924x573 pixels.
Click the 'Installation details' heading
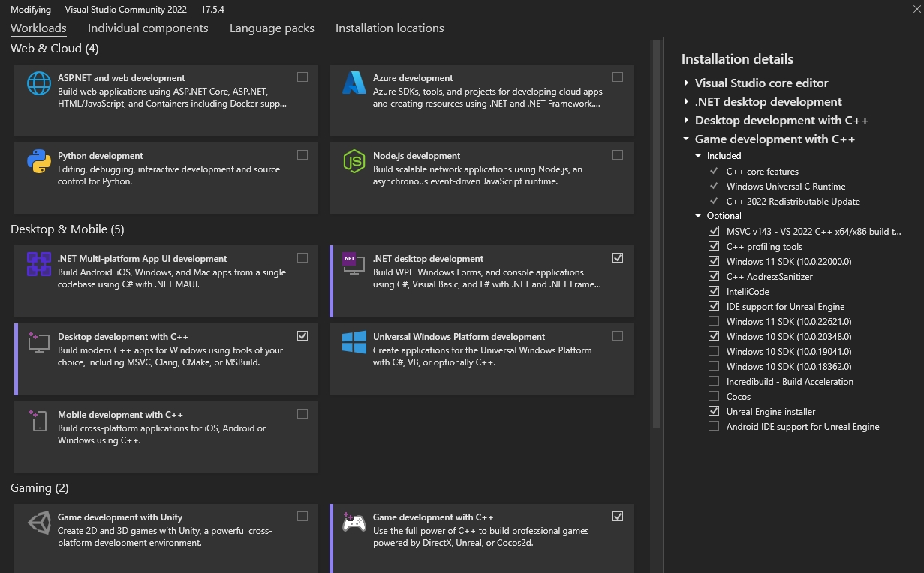[x=737, y=59]
